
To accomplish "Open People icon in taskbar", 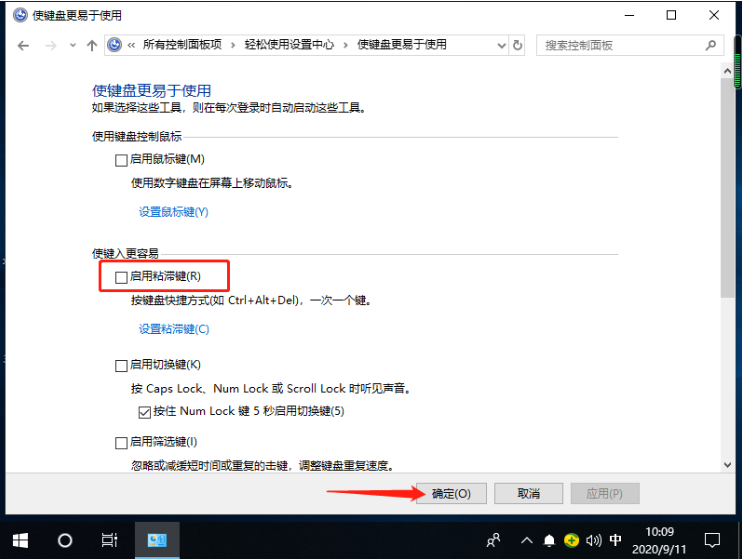I will [493, 540].
